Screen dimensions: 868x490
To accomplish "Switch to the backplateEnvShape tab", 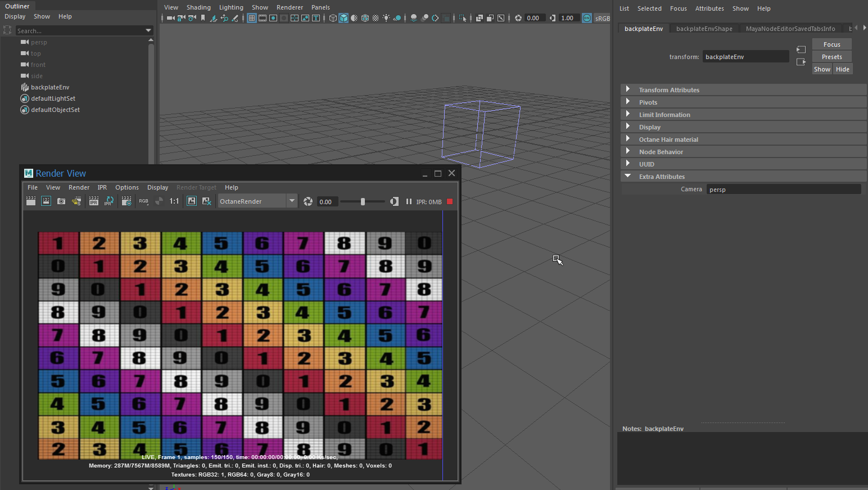I will pyautogui.click(x=704, y=29).
